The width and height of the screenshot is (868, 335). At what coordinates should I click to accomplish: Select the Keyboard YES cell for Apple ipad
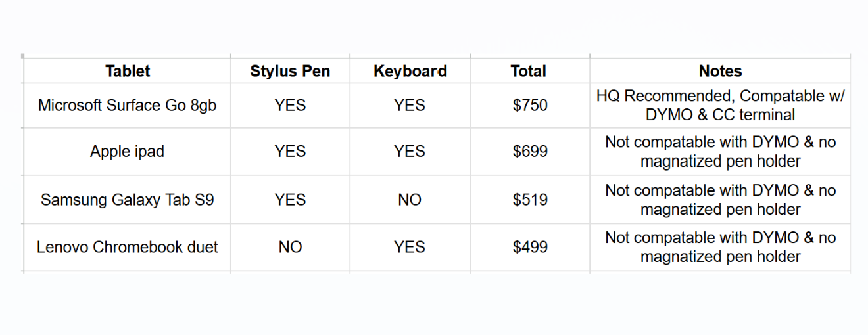(x=410, y=152)
